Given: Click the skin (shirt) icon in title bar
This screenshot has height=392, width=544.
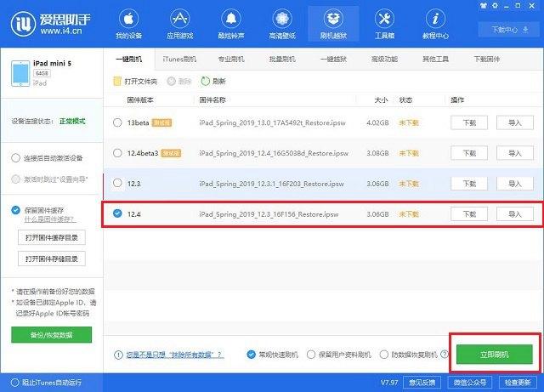Looking at the screenshot, I should [x=484, y=6].
